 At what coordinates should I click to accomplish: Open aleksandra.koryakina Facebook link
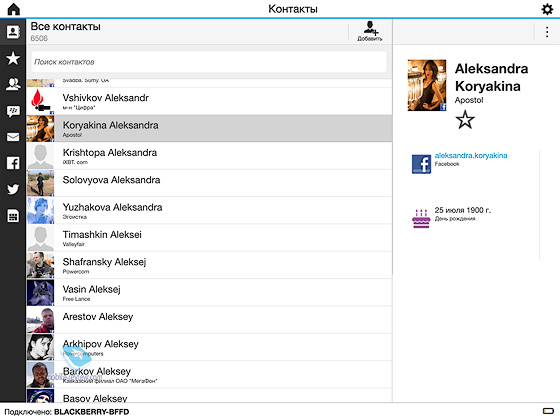tap(471, 155)
